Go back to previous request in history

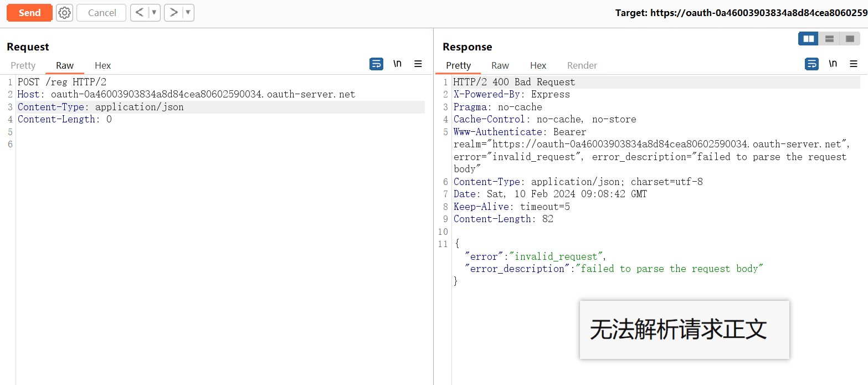(x=140, y=13)
